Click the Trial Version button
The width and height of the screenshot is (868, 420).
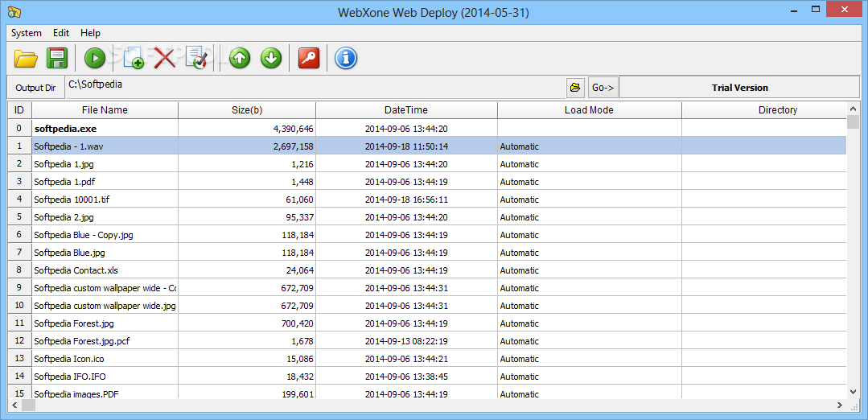tap(739, 88)
